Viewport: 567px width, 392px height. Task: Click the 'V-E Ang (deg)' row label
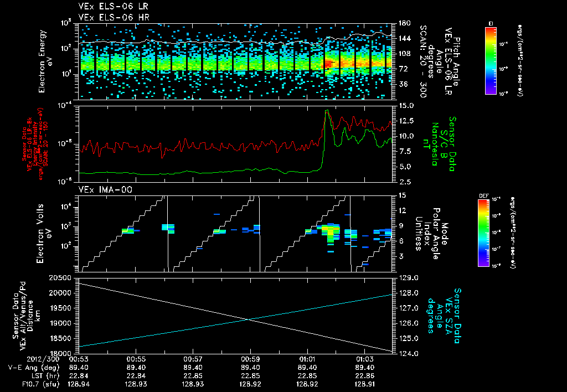point(34,368)
